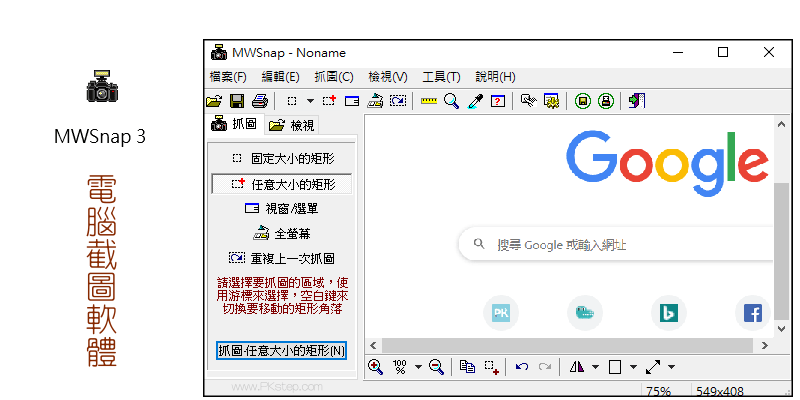
Task: Switch to the 抓圖 tab
Action: (x=235, y=123)
